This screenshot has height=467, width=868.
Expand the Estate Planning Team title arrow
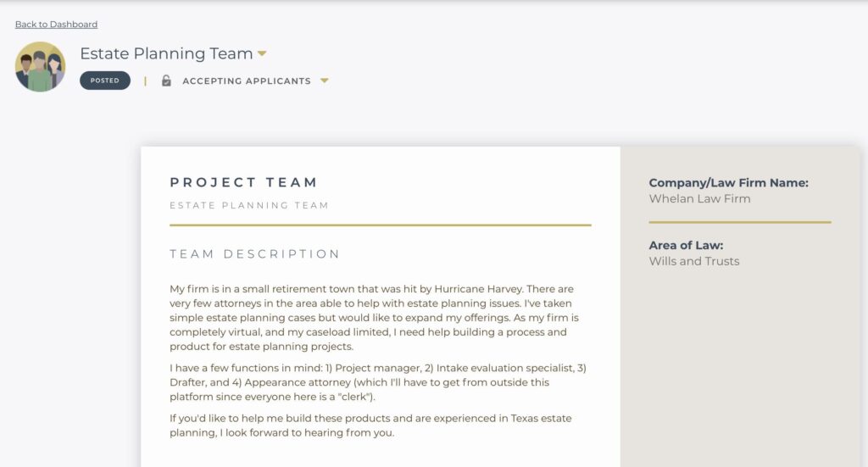coord(262,53)
